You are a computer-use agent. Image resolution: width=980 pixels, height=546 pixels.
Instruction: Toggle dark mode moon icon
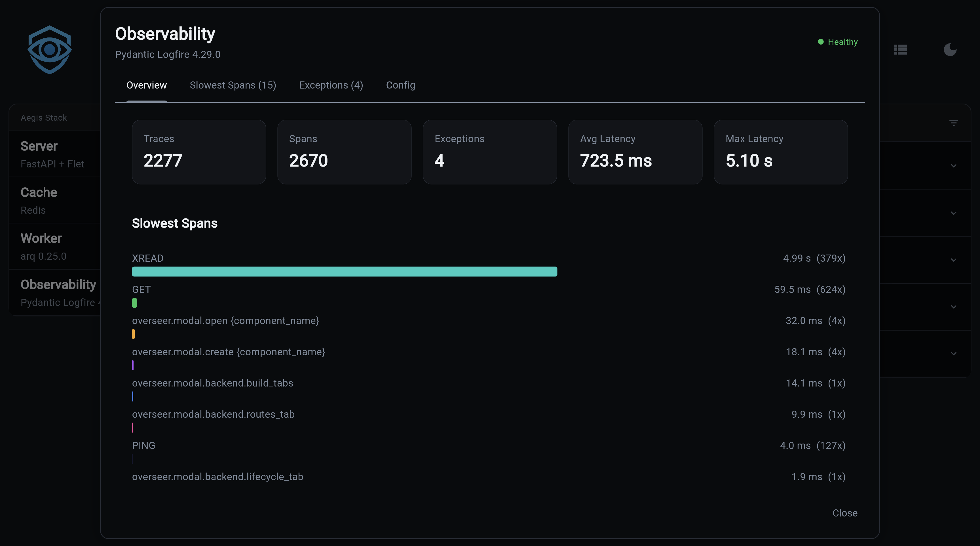click(950, 49)
